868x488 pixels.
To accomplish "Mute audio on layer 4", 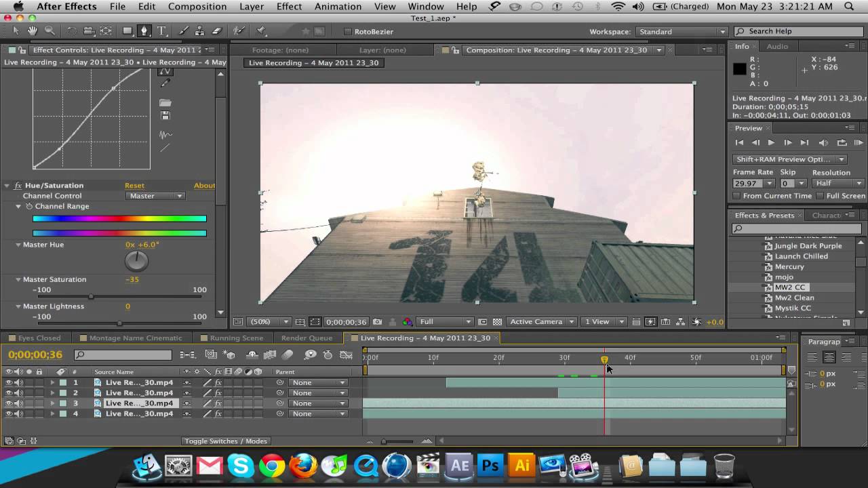I will pos(19,414).
